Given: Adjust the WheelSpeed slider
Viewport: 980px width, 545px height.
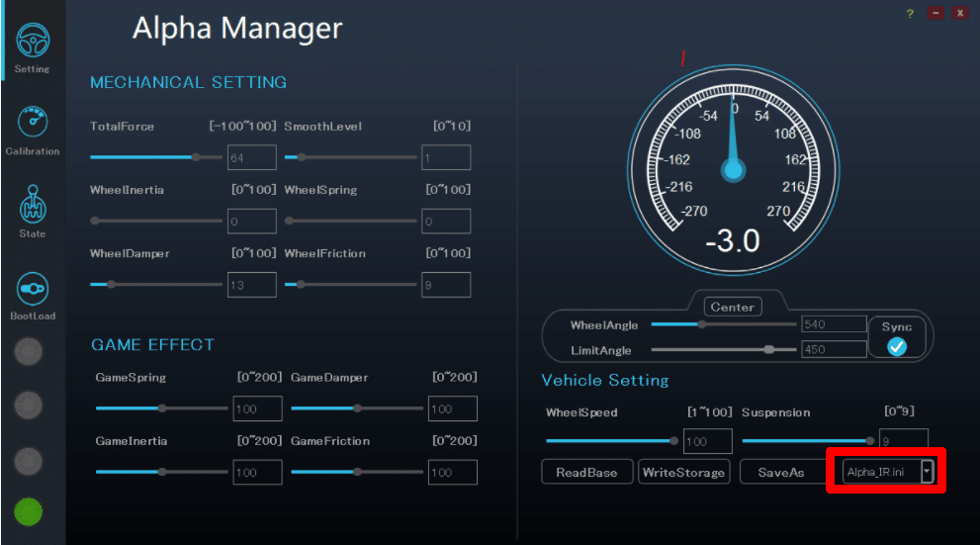Looking at the screenshot, I should (612, 440).
